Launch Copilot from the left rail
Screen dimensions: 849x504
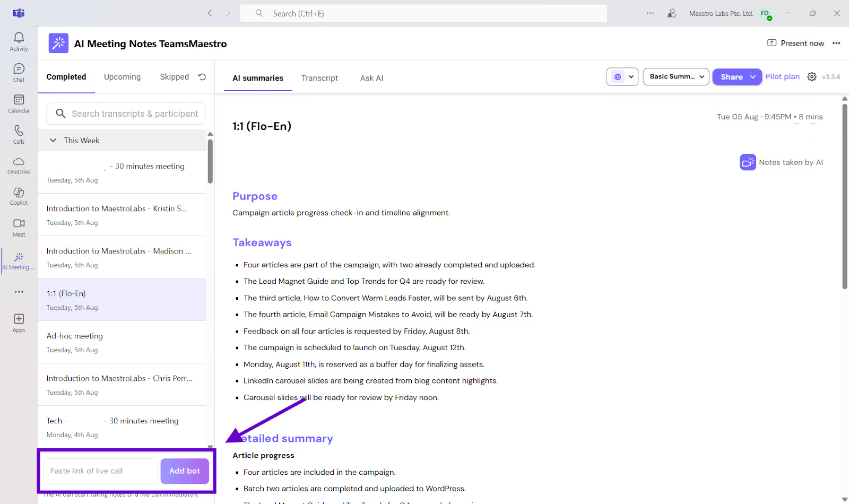click(x=19, y=196)
